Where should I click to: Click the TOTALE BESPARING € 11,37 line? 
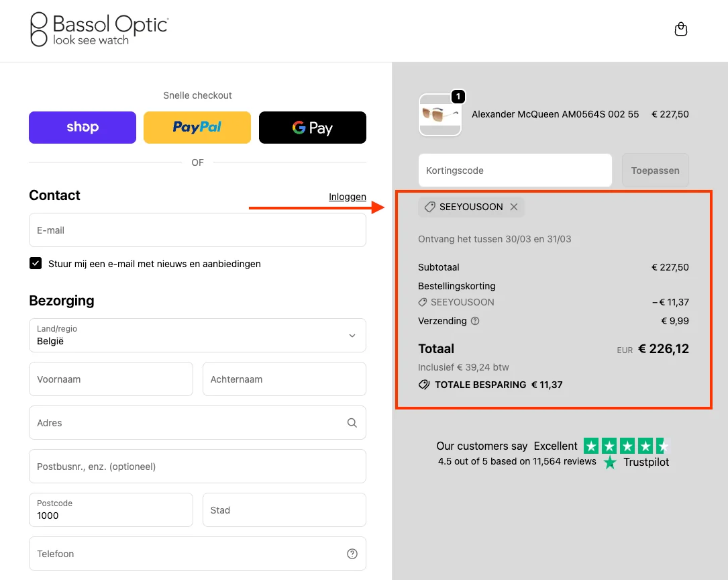(490, 385)
